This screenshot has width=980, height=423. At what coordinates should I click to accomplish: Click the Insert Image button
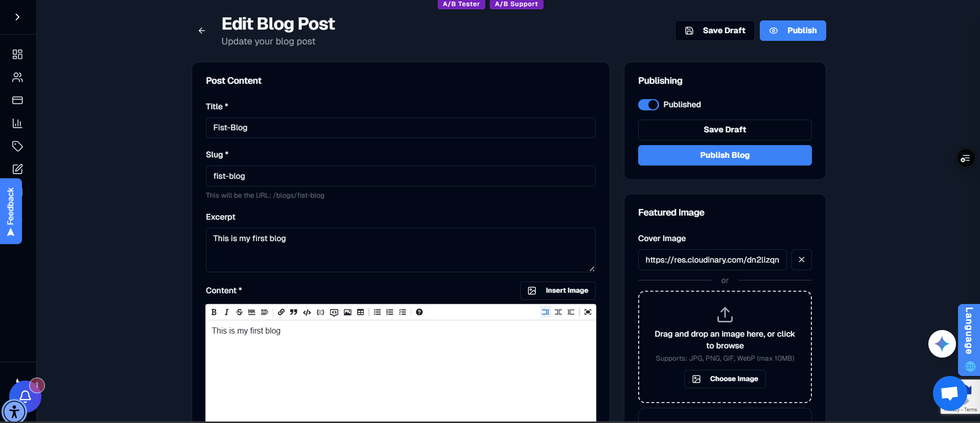click(558, 291)
